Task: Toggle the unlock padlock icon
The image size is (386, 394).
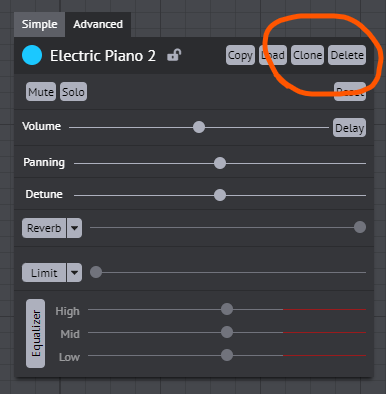Action: 174,55
